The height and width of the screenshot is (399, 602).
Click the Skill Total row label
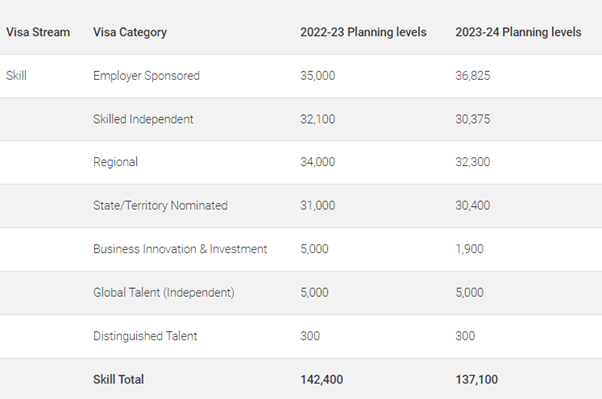point(118,379)
